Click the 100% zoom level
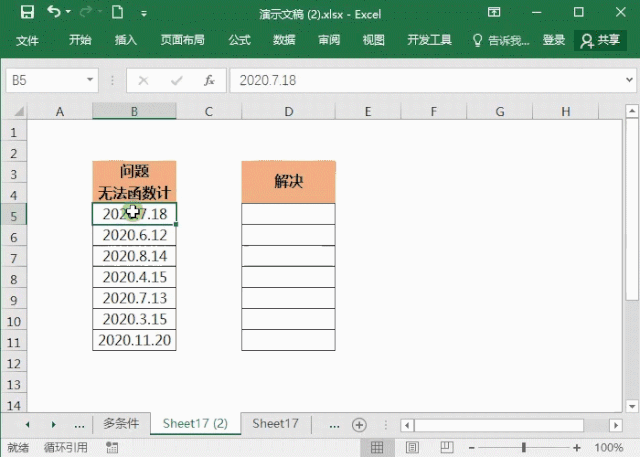The width and height of the screenshot is (640, 457). 609,448
